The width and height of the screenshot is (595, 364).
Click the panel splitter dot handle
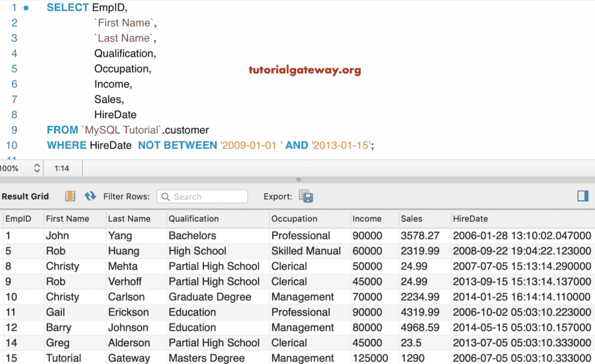coord(298,180)
